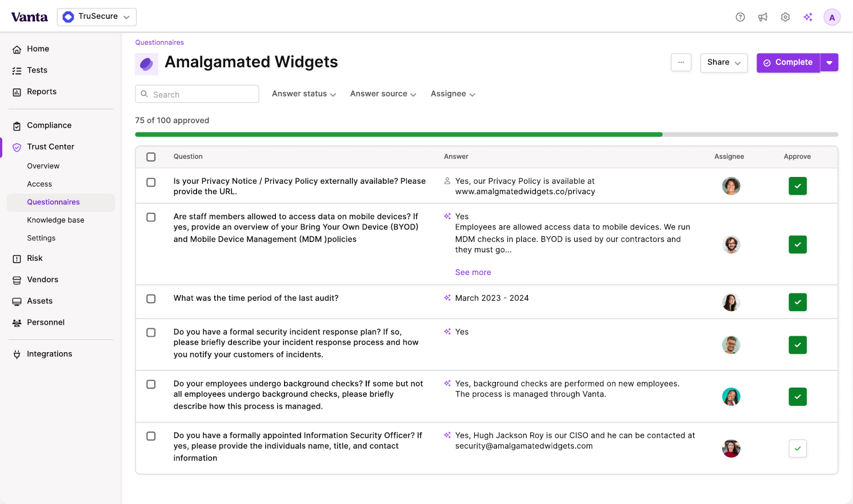Click the Home house icon in sidebar
853x504 pixels.
click(17, 50)
